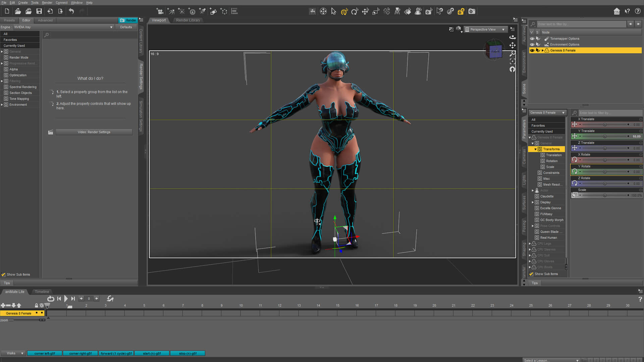The width and height of the screenshot is (644, 362).
Task: Click the aniMate loop playback icon
Action: pyautogui.click(x=51, y=299)
